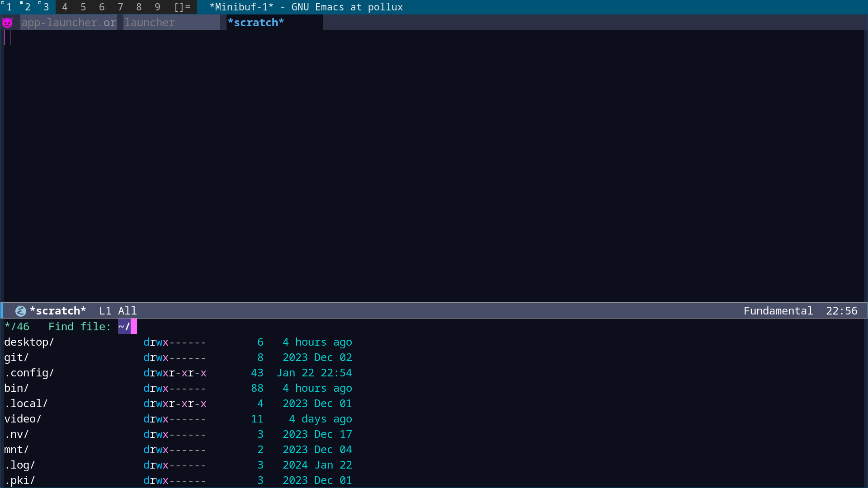Expand the .local/ directory candidate
This screenshot has height=488, width=868.
[x=26, y=403]
